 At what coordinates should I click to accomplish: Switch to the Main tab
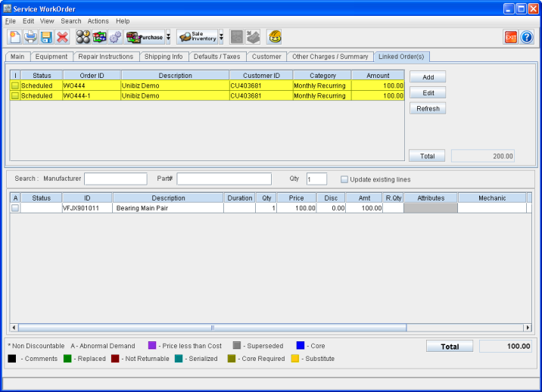click(x=17, y=57)
